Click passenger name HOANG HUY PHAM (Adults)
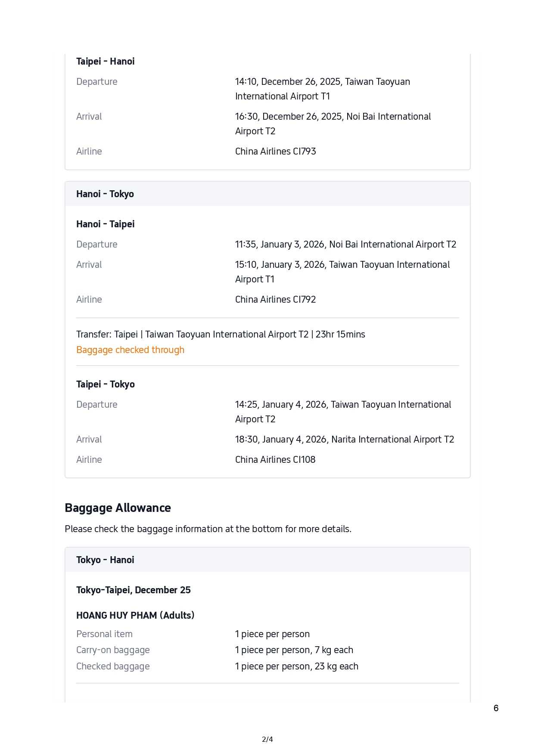 pos(135,616)
